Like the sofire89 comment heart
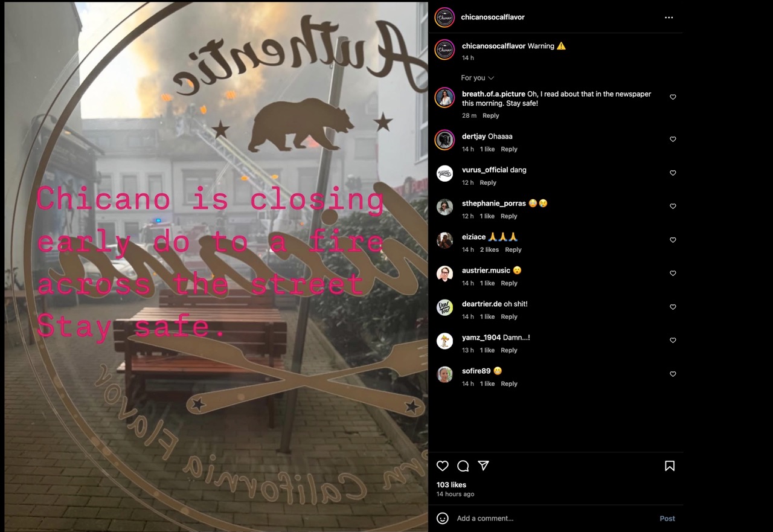Image resolution: width=773 pixels, height=532 pixels. pos(673,374)
